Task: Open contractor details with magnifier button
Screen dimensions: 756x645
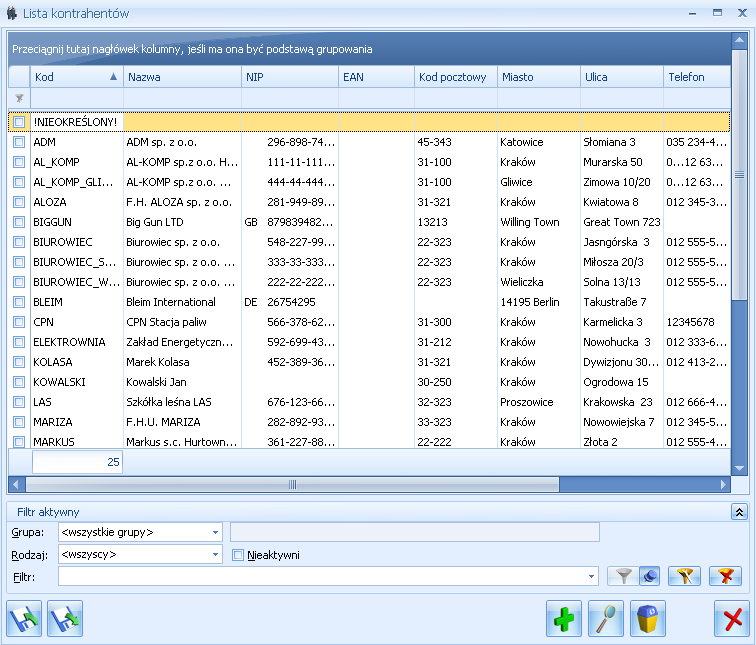Action: (606, 618)
